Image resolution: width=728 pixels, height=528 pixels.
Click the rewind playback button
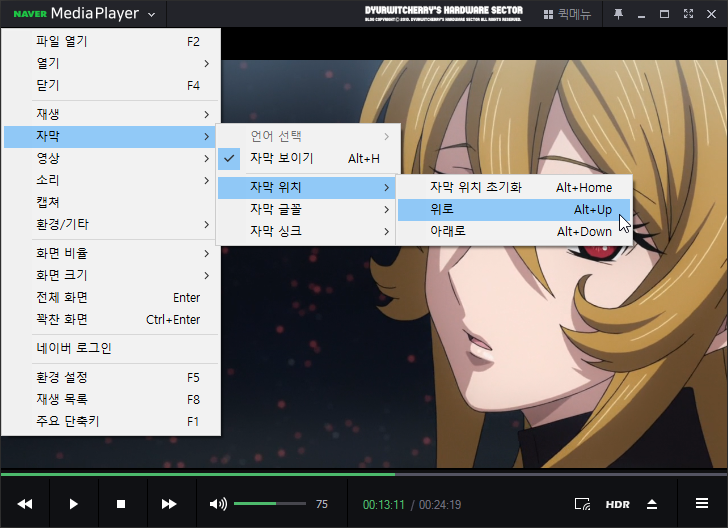25,504
